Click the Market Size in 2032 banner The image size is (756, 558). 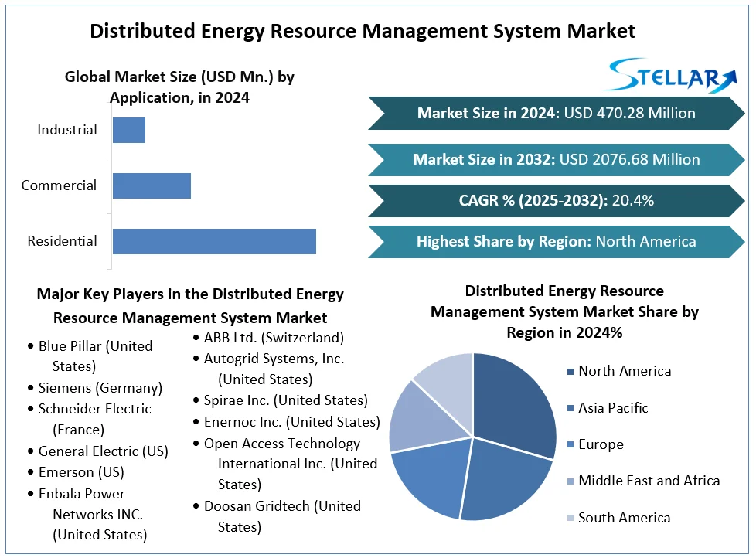556,159
